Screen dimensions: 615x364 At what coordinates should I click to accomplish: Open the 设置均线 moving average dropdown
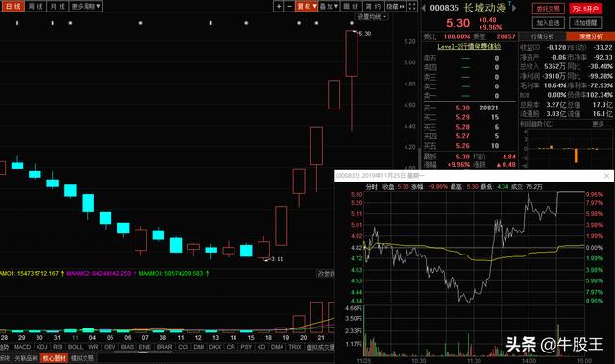click(x=372, y=17)
